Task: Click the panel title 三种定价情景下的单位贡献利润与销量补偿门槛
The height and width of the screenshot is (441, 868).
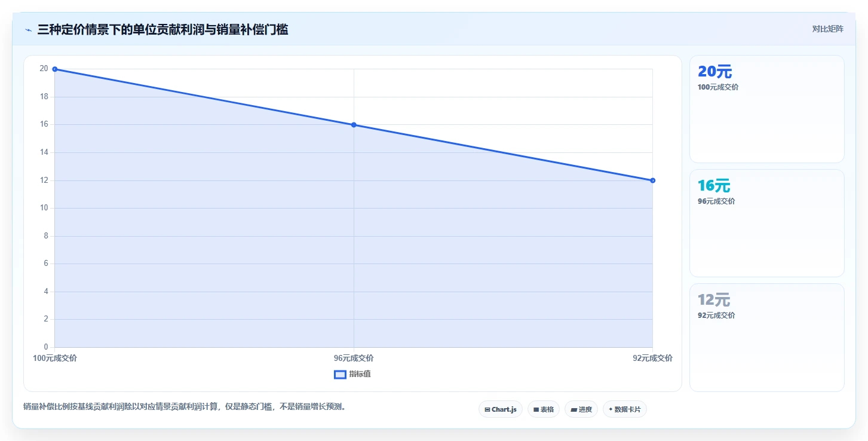Action: pos(162,30)
